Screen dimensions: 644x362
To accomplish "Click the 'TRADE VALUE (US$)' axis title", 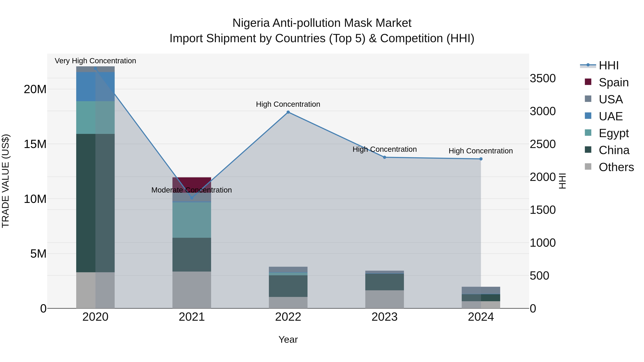I will [6, 181].
